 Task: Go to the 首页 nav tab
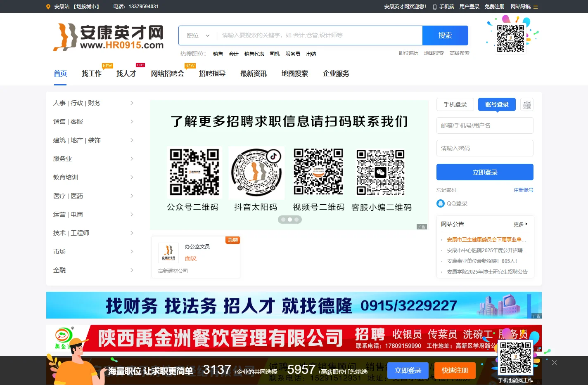click(60, 73)
